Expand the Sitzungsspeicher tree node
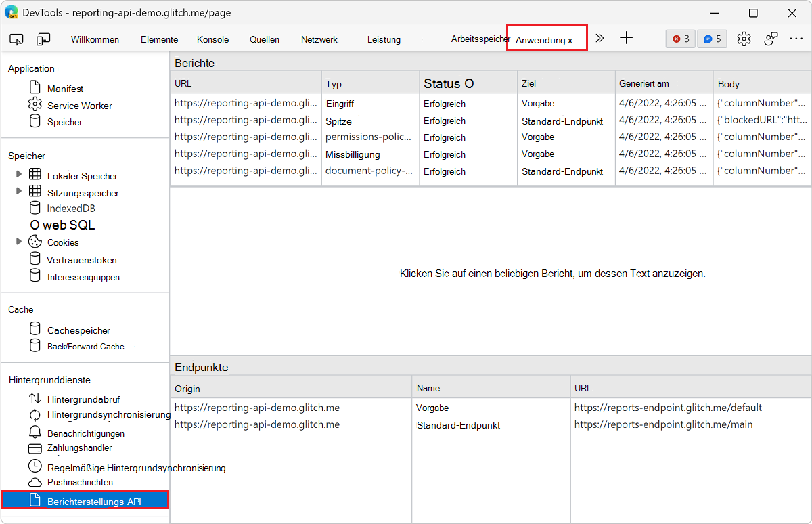 [19, 192]
